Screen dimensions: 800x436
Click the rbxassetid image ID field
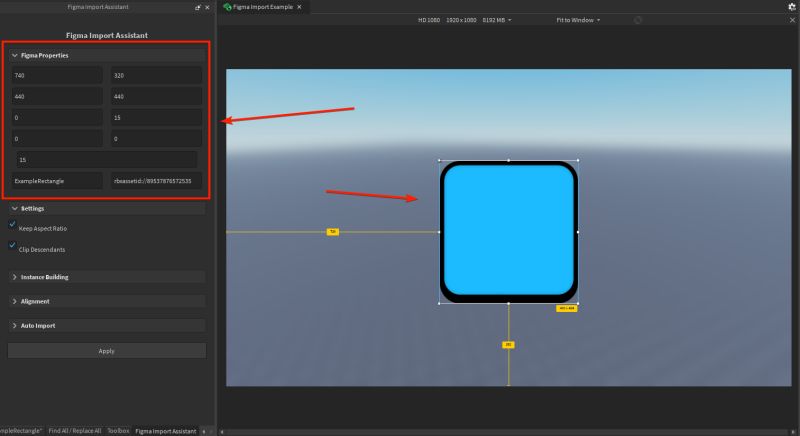click(156, 181)
